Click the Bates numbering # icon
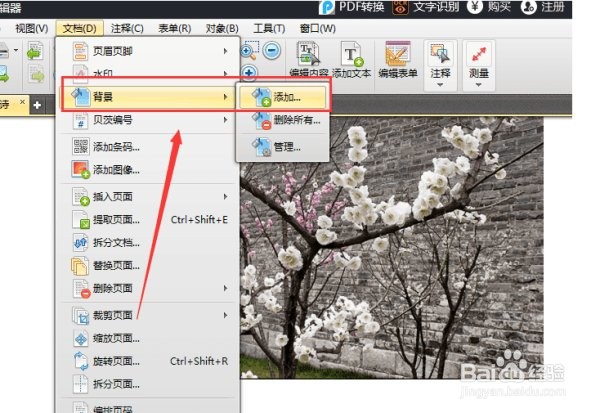Viewport: 600px width, 413px height. coord(80,120)
